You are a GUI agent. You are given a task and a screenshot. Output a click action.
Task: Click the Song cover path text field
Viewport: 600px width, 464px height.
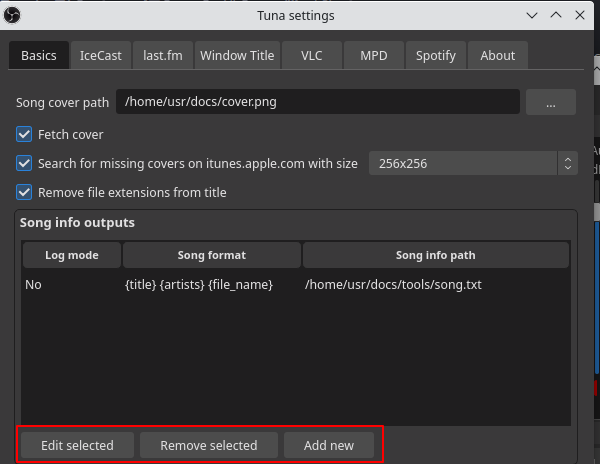(x=318, y=102)
